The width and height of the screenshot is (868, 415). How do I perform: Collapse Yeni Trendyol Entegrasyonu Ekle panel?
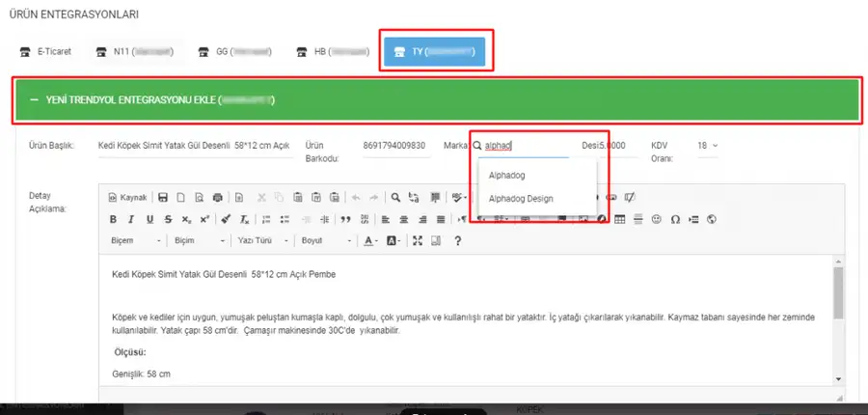pyautogui.click(x=437, y=100)
